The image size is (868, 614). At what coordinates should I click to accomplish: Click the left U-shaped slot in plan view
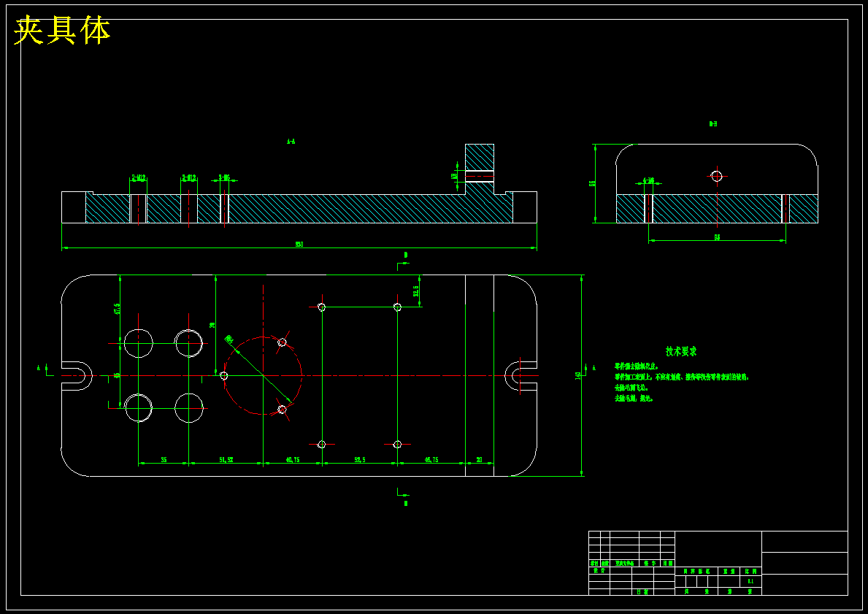point(77,375)
